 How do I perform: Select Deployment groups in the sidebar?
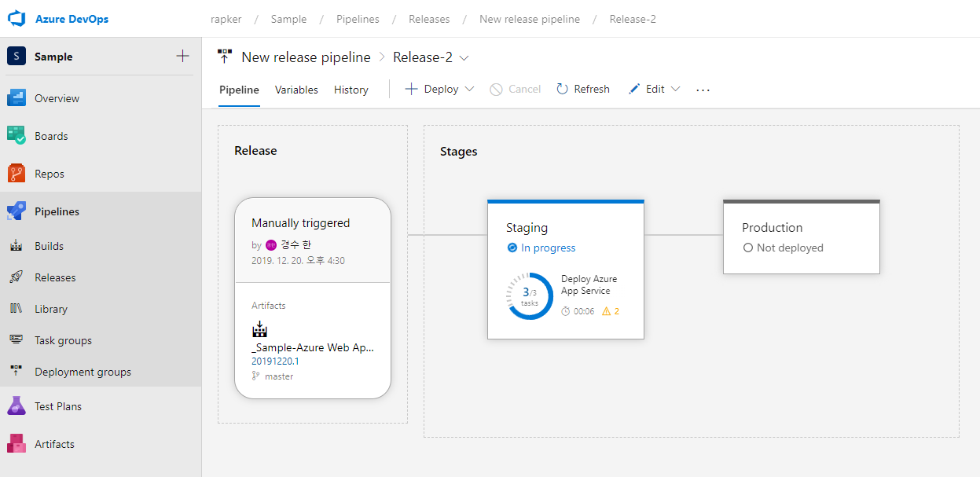click(101, 372)
